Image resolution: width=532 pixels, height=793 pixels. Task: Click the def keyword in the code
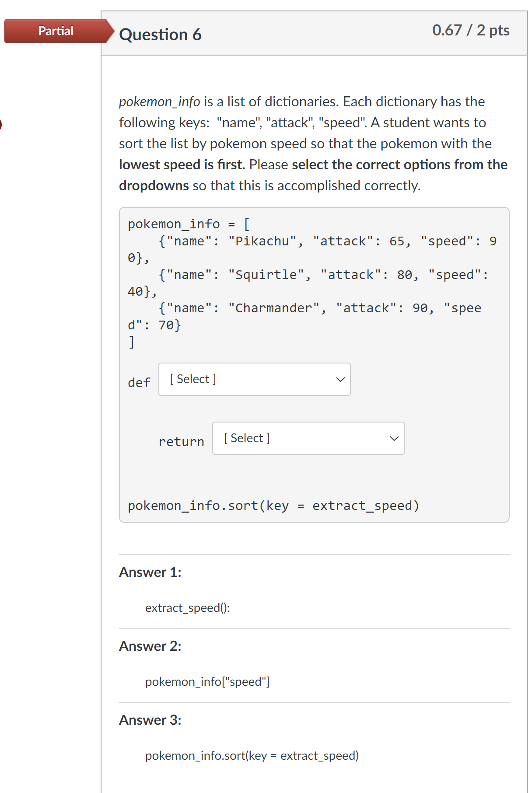[x=139, y=383]
